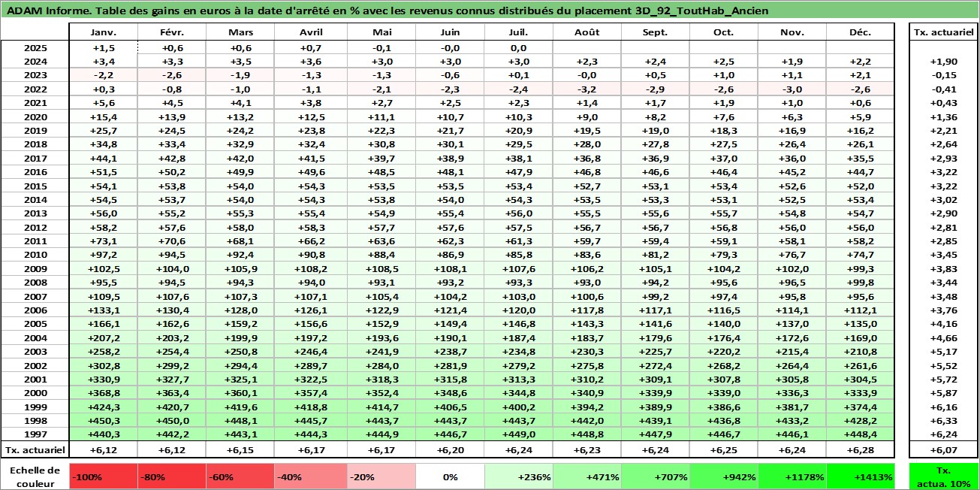Click 2023 actuarial rate -0,15
This screenshot has height=490, width=980.
click(943, 75)
